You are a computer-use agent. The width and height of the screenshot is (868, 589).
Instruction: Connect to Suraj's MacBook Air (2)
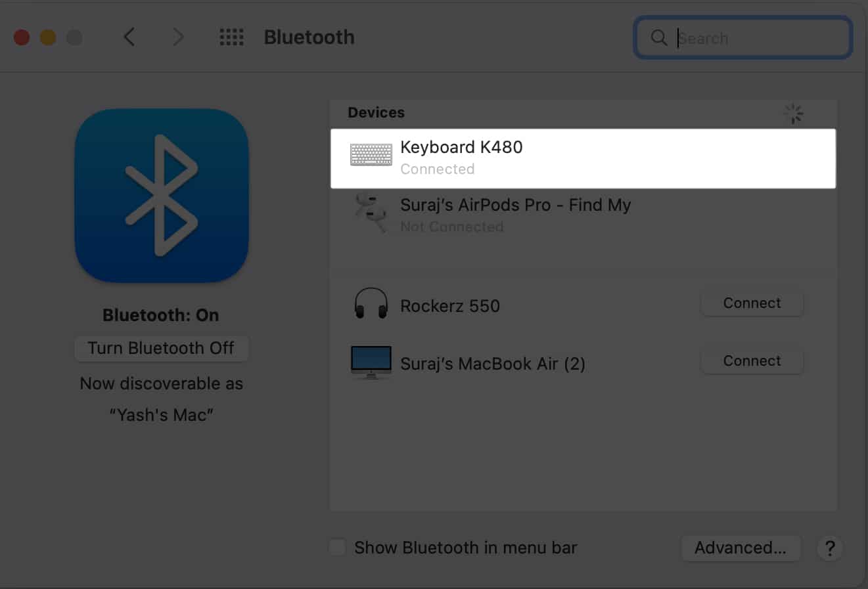click(752, 361)
